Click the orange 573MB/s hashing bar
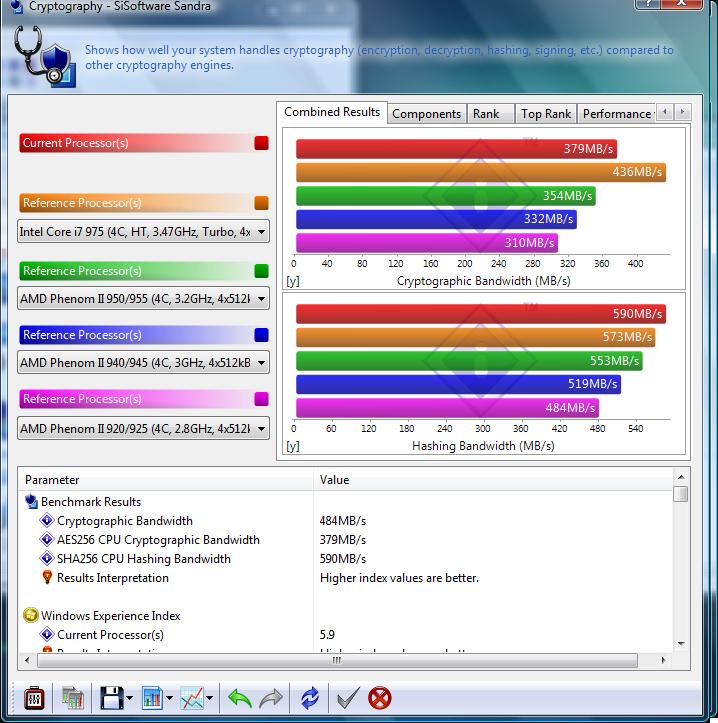This screenshot has width=718, height=723. (x=475, y=337)
